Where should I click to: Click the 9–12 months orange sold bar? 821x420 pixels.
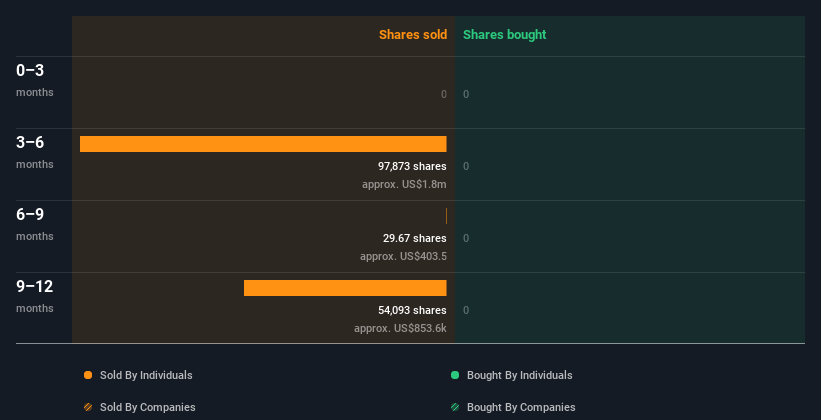pyautogui.click(x=345, y=288)
